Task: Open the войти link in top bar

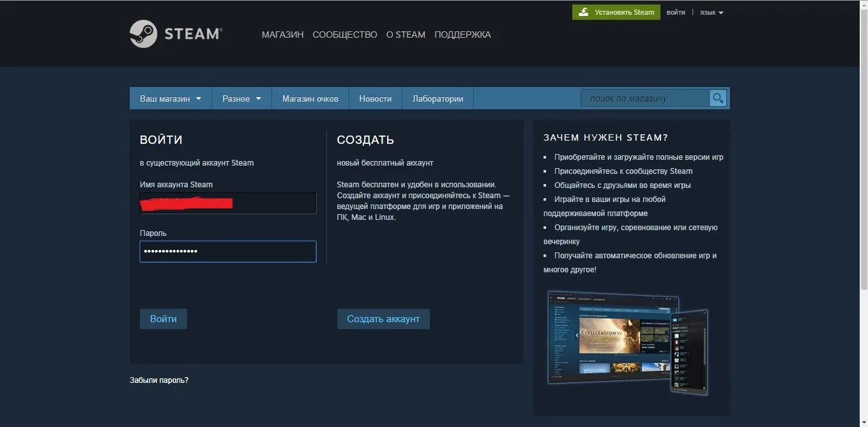Action: pyautogui.click(x=676, y=12)
